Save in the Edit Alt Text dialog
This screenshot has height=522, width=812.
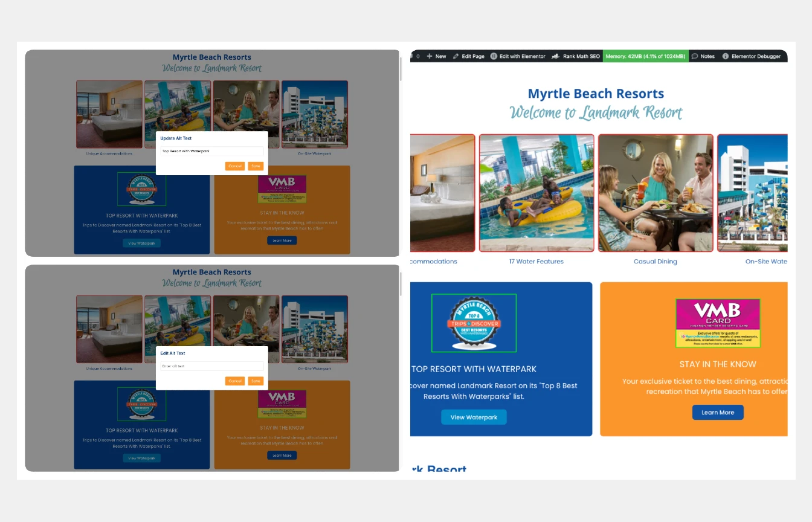256,381
